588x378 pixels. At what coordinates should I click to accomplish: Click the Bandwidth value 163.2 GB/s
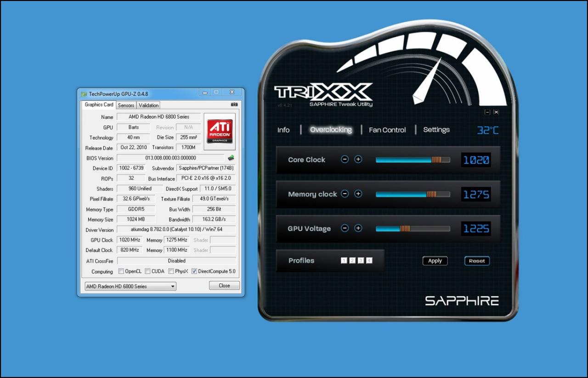(214, 219)
